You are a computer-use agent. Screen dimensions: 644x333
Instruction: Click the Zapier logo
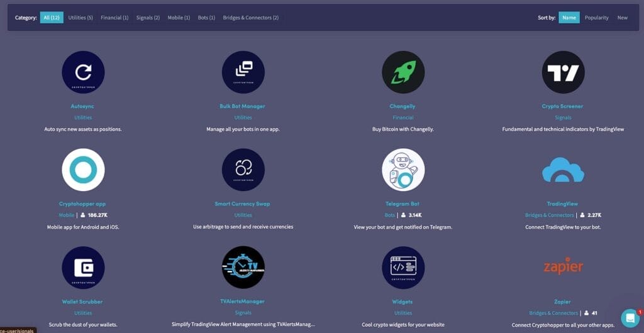coord(563,266)
